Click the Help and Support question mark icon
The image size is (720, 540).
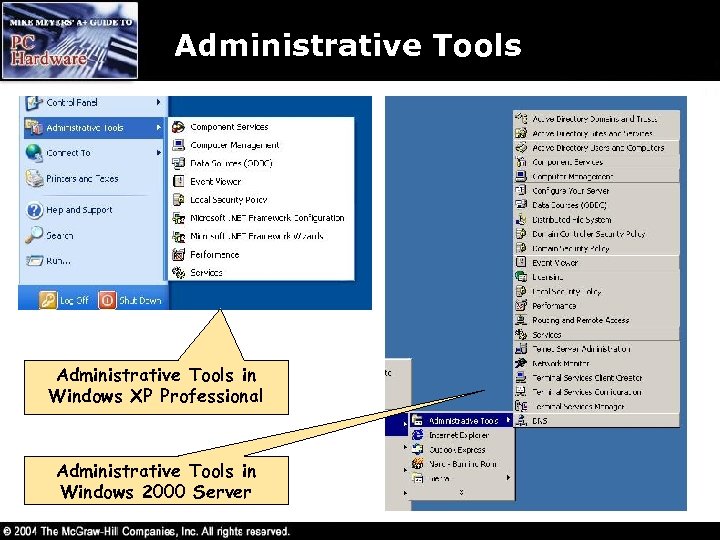(34, 210)
